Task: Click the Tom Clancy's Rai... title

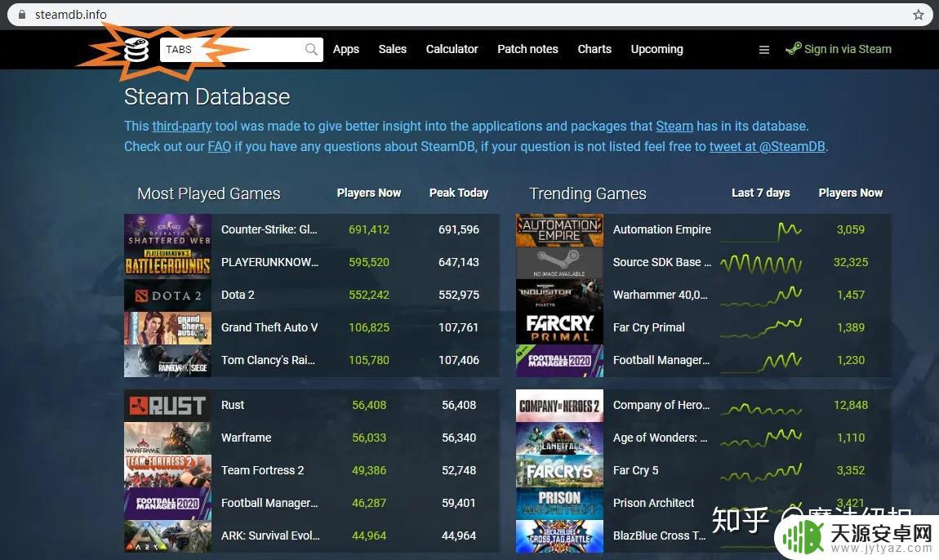Action: (268, 360)
